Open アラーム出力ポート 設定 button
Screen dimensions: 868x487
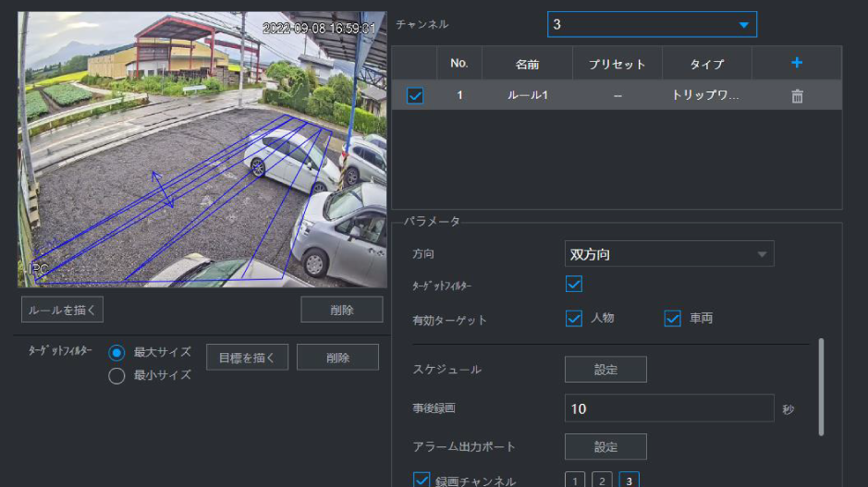[x=605, y=446]
